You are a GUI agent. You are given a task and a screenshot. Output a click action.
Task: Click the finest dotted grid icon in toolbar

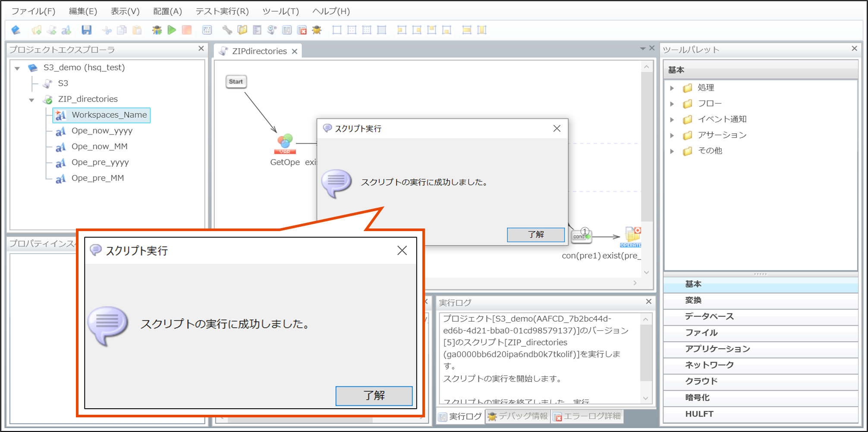[382, 30]
